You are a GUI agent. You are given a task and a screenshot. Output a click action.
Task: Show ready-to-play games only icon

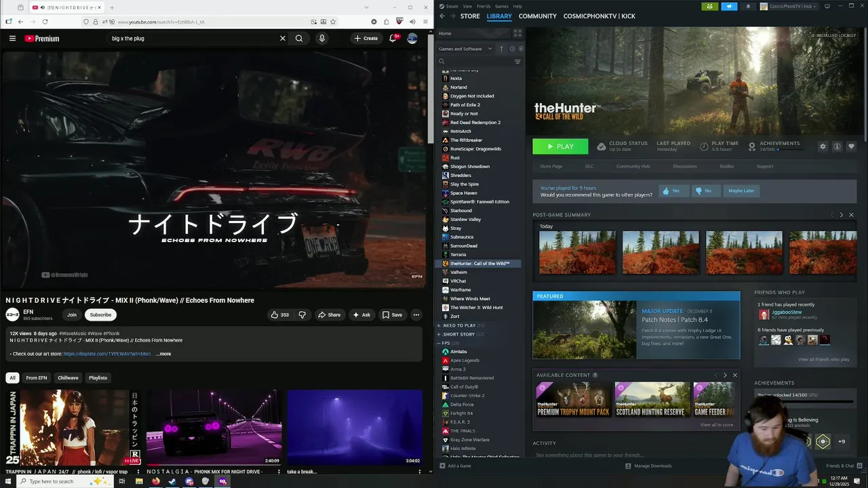(x=521, y=49)
